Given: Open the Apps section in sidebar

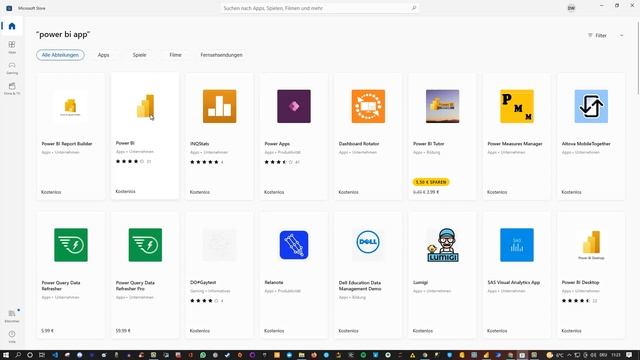Looking at the screenshot, I should (x=12, y=47).
